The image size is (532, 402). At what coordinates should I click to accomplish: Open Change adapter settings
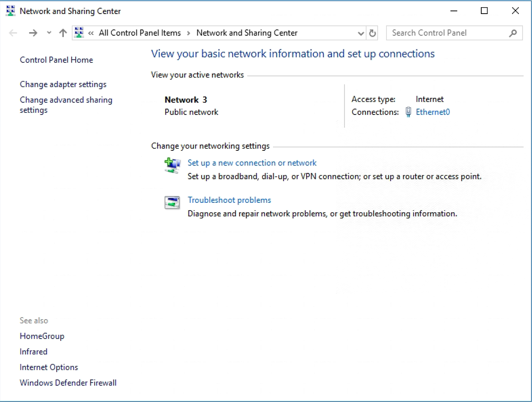(63, 84)
